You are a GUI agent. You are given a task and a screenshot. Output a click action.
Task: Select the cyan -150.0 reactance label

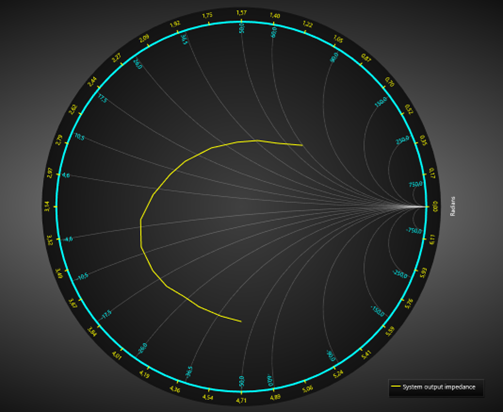[378, 311]
